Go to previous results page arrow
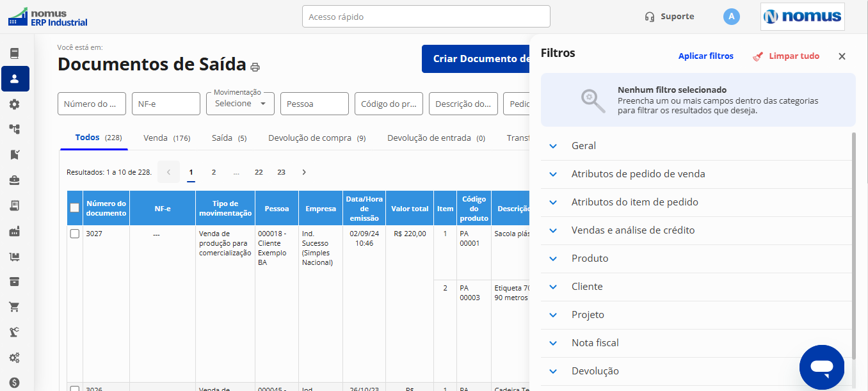 [x=168, y=172]
